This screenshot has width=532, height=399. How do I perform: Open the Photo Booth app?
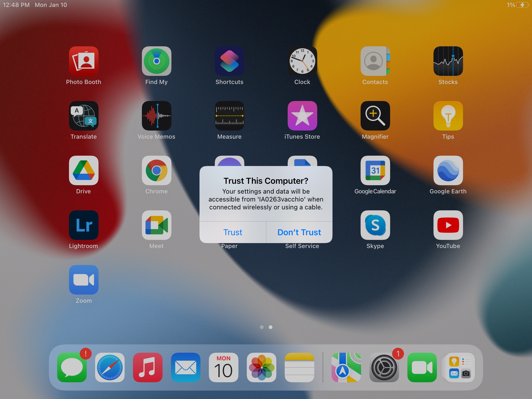coord(83,61)
